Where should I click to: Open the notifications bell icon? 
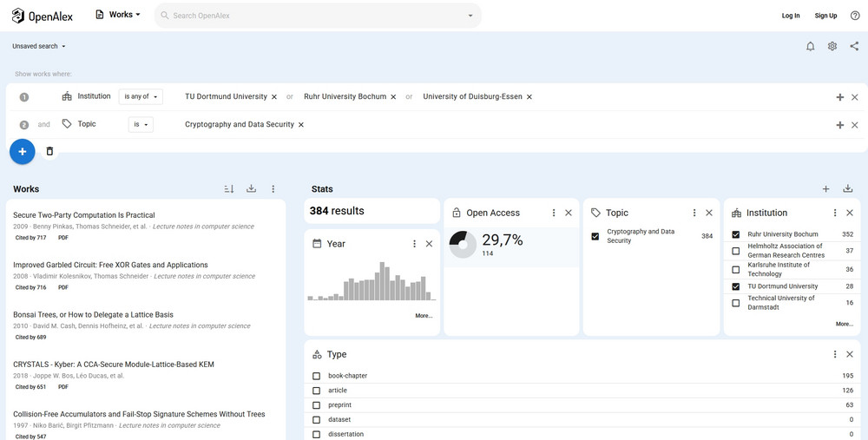(811, 46)
